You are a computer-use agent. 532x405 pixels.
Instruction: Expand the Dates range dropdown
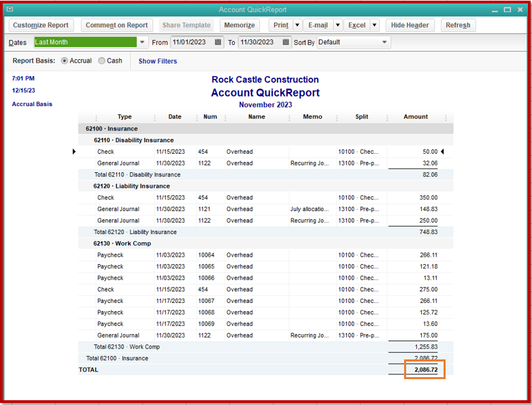coord(142,42)
